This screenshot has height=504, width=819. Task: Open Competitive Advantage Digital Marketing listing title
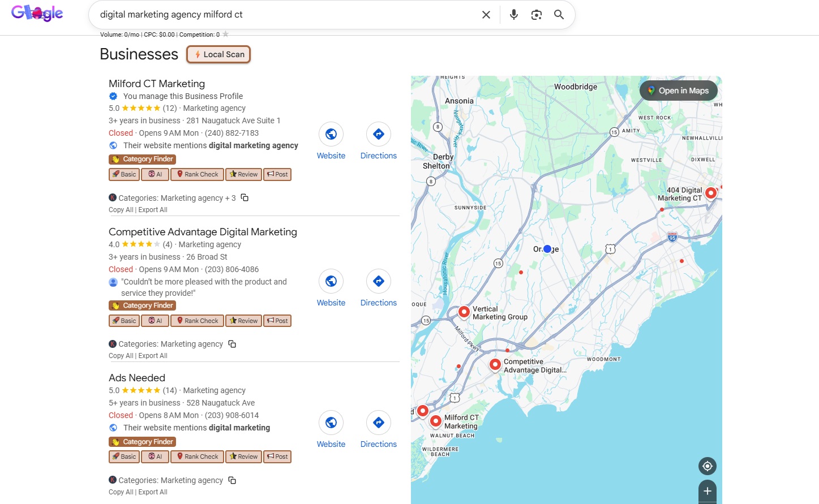203,232
